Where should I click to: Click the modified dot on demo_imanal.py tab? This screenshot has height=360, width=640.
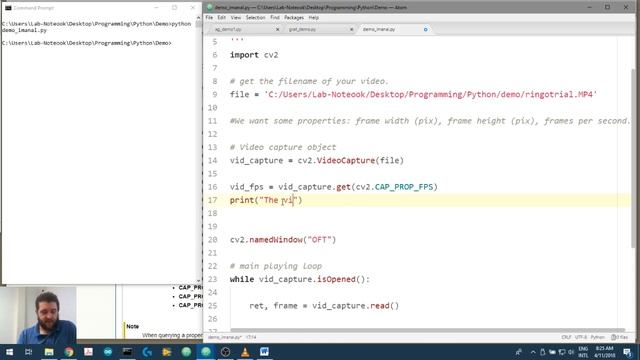[425, 29]
